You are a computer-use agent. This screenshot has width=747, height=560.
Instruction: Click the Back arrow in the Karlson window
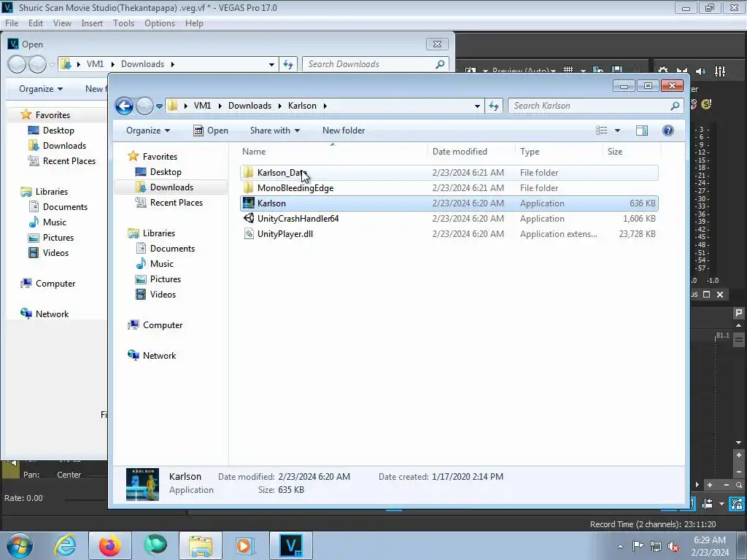pos(124,106)
